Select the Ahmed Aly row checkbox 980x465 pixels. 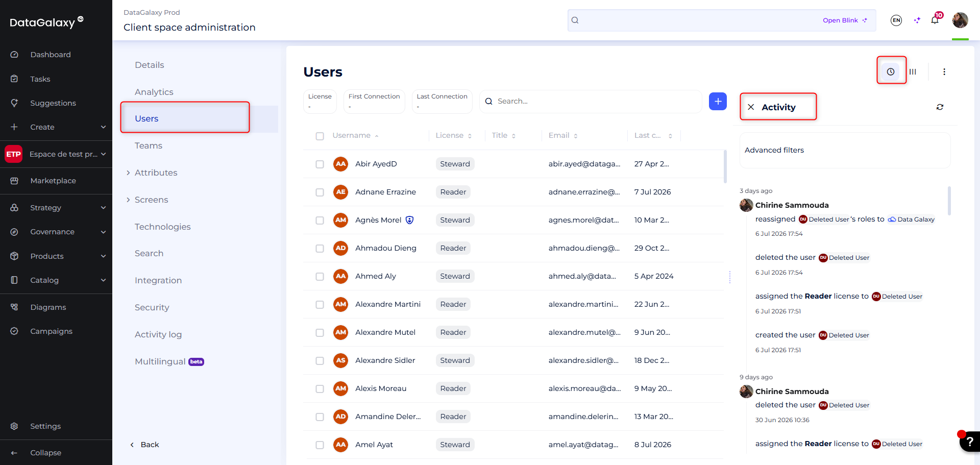(320, 277)
